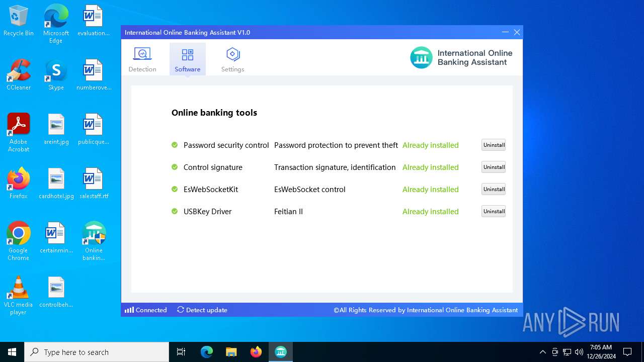Click green check beside Control signature
Image resolution: width=644 pixels, height=362 pixels.
[x=175, y=167]
